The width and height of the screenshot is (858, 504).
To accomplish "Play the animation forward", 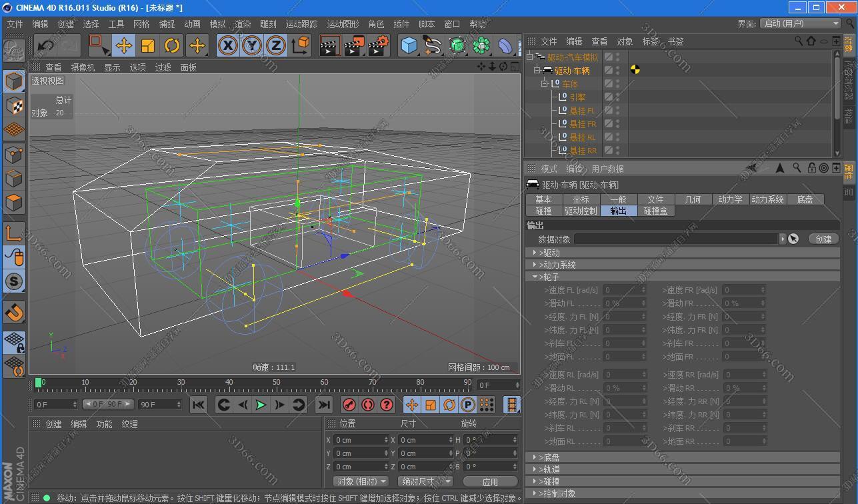I will pyautogui.click(x=261, y=405).
